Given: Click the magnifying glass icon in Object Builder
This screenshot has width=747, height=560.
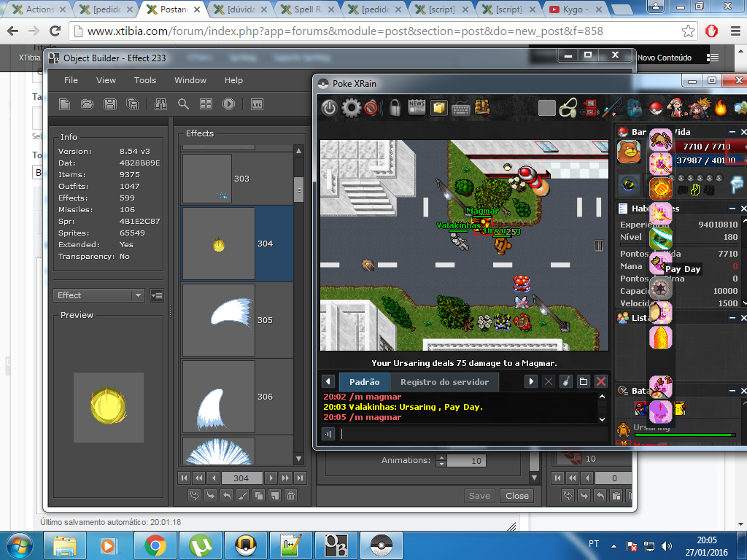Looking at the screenshot, I should [183, 104].
